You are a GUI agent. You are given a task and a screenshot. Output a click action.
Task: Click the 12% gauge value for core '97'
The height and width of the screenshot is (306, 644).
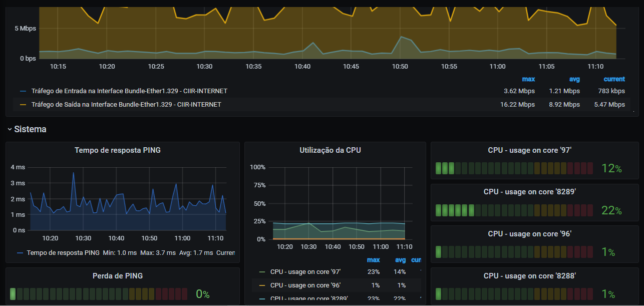(611, 169)
